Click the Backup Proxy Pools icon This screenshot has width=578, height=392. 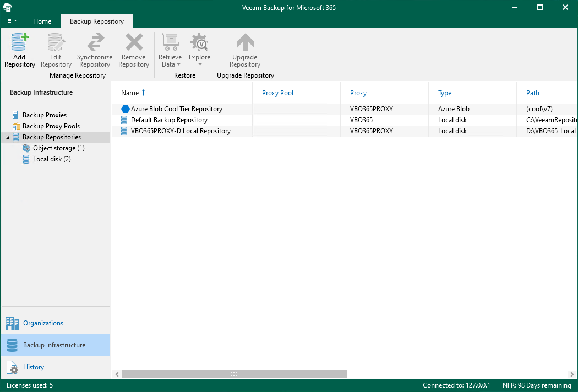point(16,126)
